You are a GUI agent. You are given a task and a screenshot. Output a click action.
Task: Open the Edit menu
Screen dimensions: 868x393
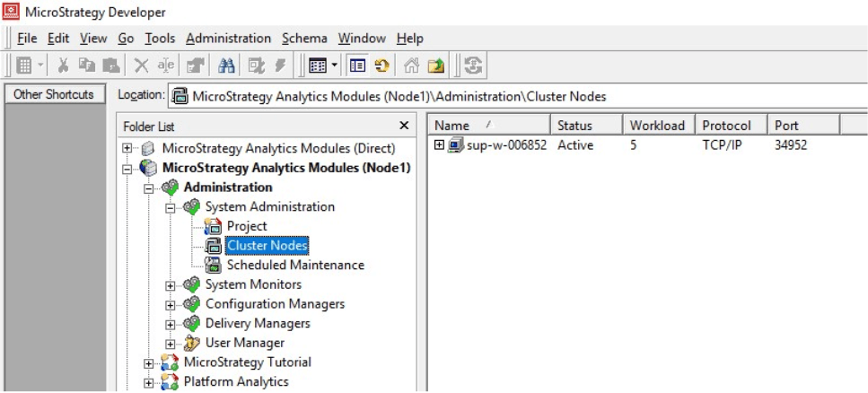(58, 39)
